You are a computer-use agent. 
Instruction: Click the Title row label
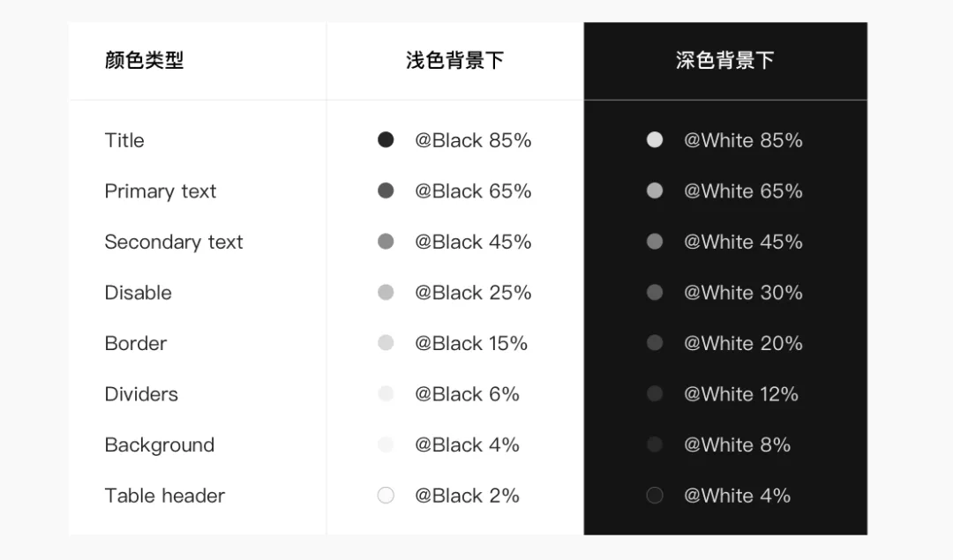124,140
